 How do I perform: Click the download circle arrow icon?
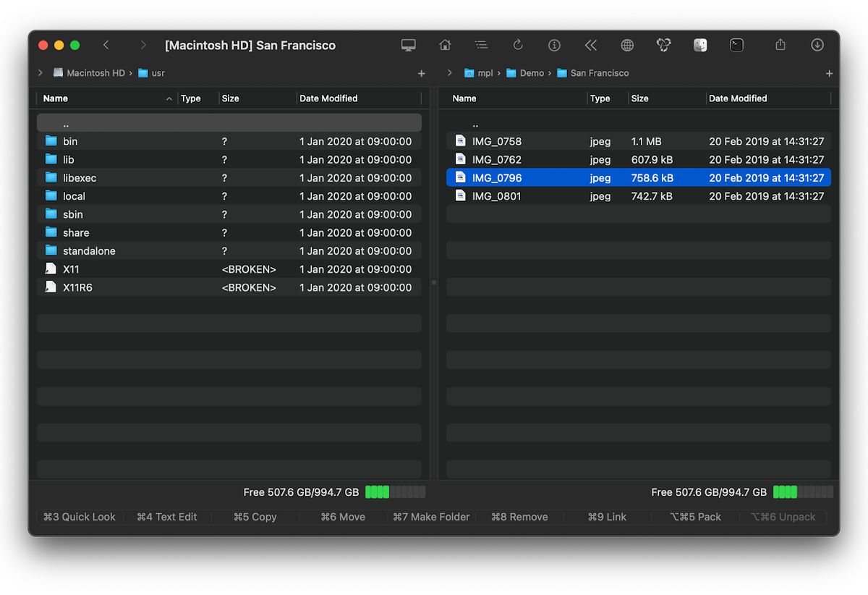click(x=817, y=45)
